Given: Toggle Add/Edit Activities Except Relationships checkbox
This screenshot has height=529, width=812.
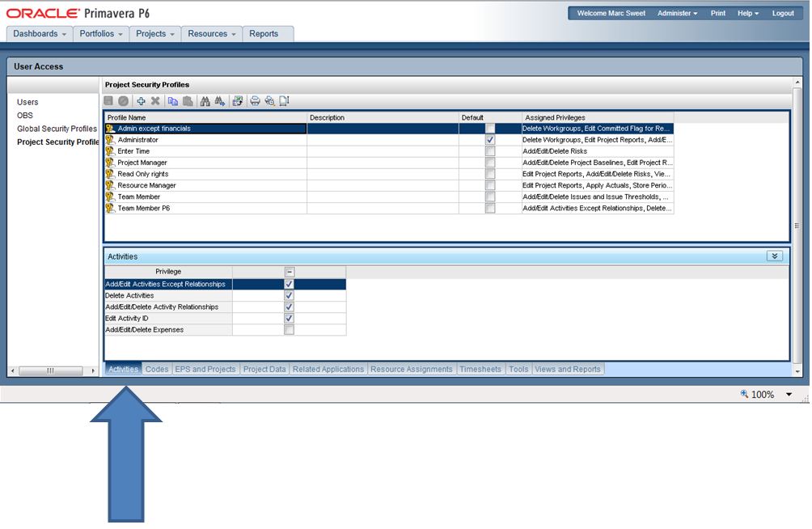Looking at the screenshot, I should [x=289, y=284].
